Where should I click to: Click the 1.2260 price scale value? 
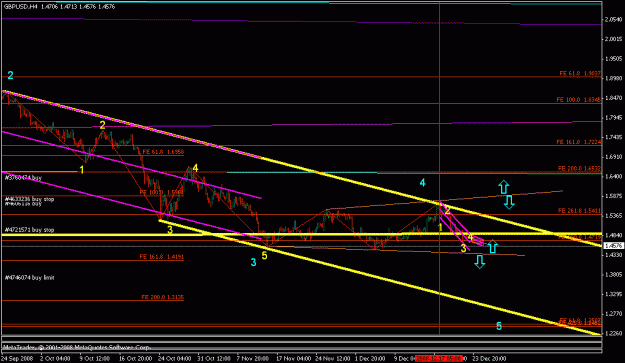tap(614, 333)
